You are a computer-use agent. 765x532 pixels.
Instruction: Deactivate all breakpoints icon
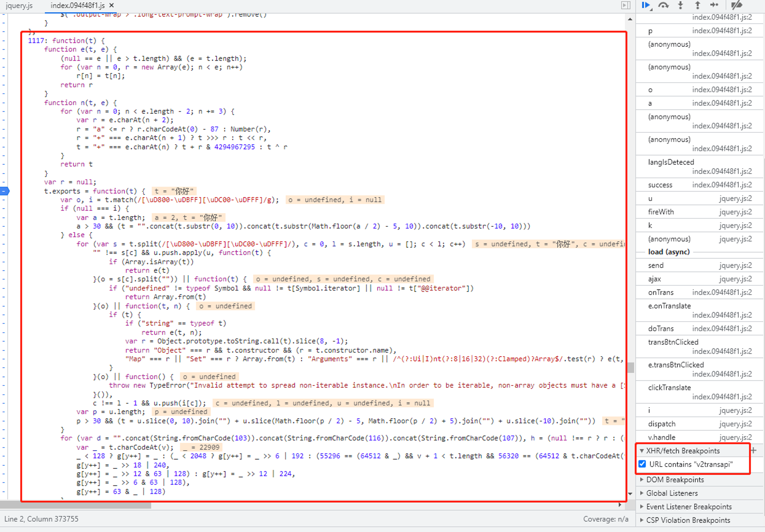[736, 5]
